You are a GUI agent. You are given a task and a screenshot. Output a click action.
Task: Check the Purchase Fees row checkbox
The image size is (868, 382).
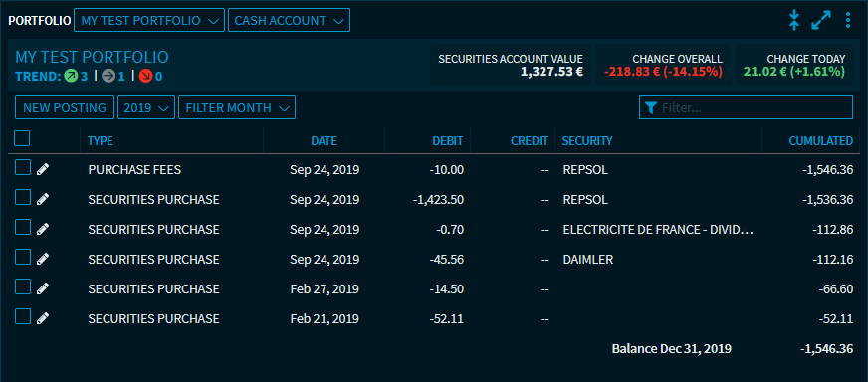(22, 167)
